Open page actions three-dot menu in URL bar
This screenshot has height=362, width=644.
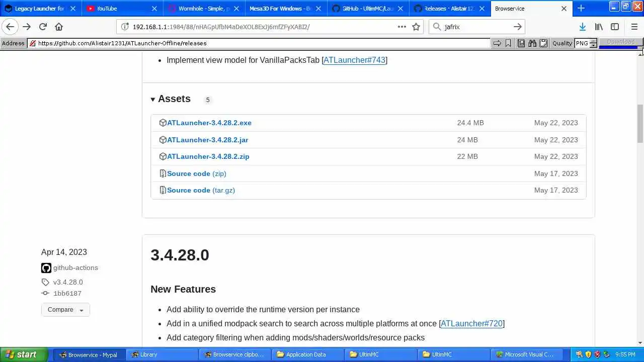click(x=402, y=27)
